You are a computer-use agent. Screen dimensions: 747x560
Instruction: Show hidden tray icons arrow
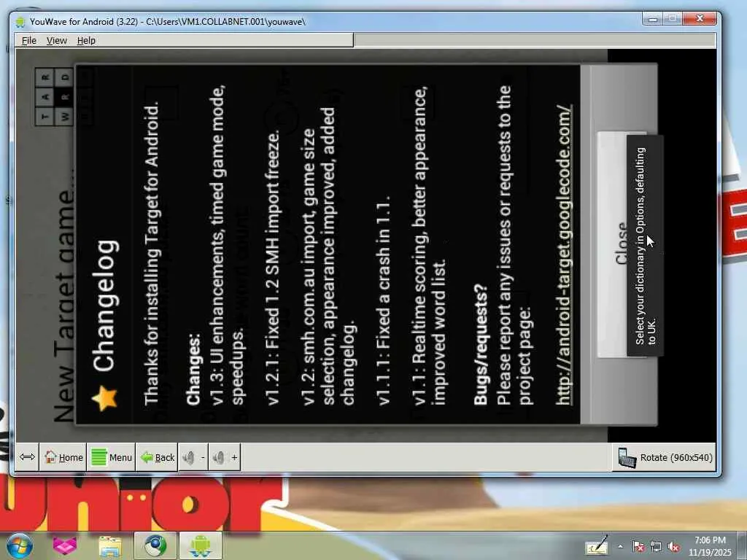click(x=620, y=547)
